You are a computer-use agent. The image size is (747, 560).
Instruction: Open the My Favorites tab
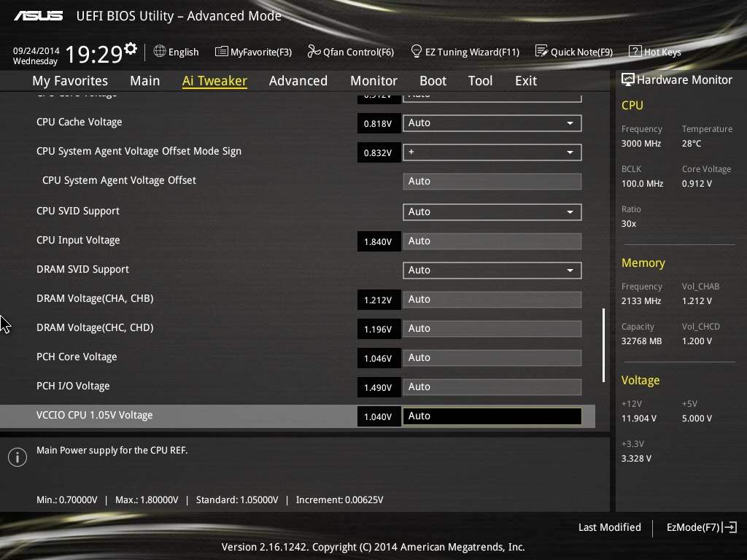click(70, 81)
